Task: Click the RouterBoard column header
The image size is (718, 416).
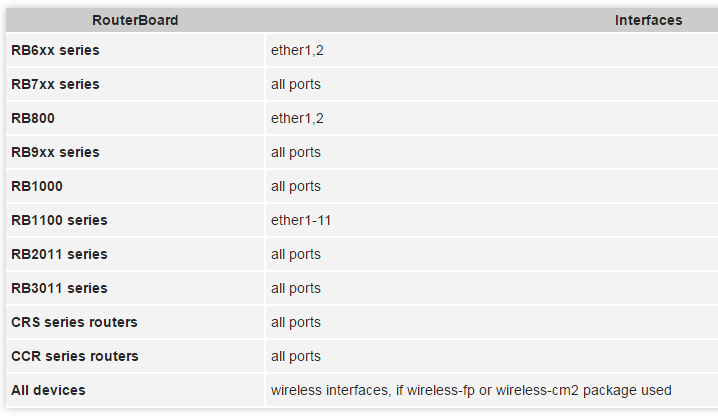Action: [x=135, y=20]
